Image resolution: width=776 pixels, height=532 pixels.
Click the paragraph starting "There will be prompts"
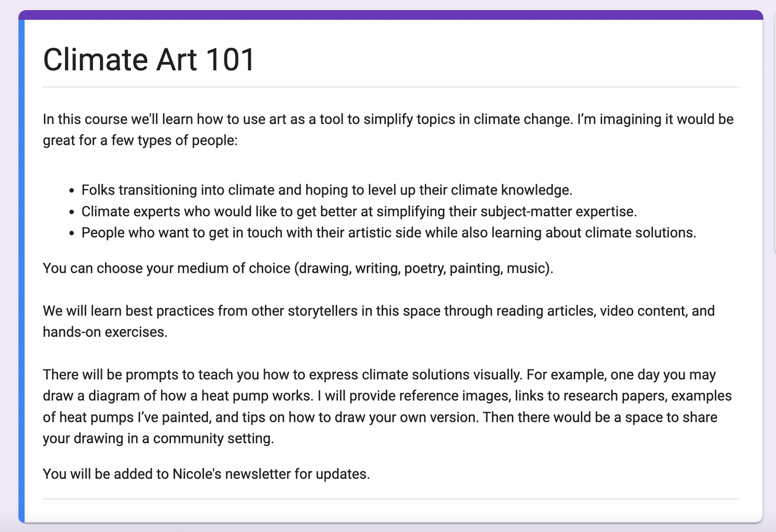[x=379, y=375]
